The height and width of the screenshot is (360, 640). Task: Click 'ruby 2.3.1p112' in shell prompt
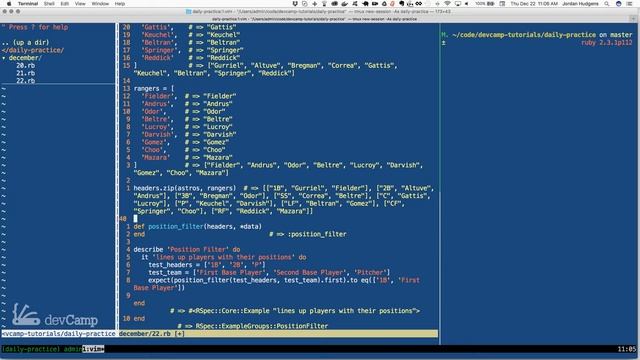(x=607, y=42)
